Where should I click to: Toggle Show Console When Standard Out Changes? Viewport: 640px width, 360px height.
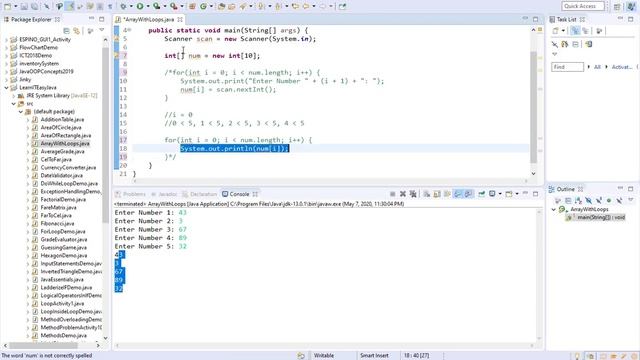click(x=458, y=194)
